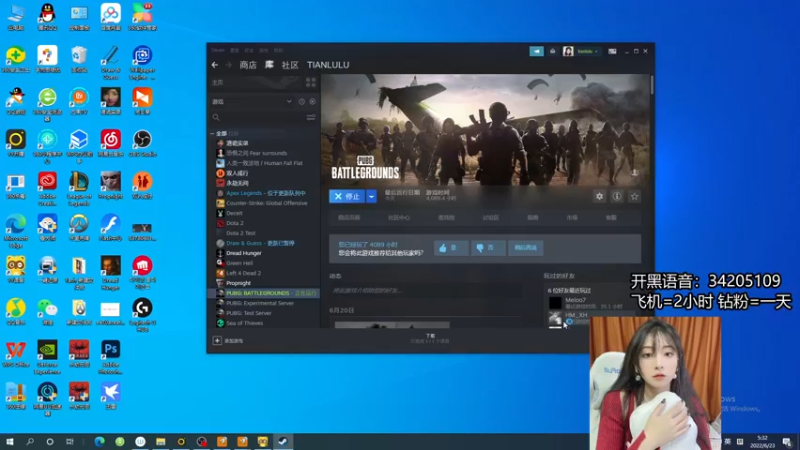Click 添加游戏 add game label
Screen dimensions: 800x450
234,340
